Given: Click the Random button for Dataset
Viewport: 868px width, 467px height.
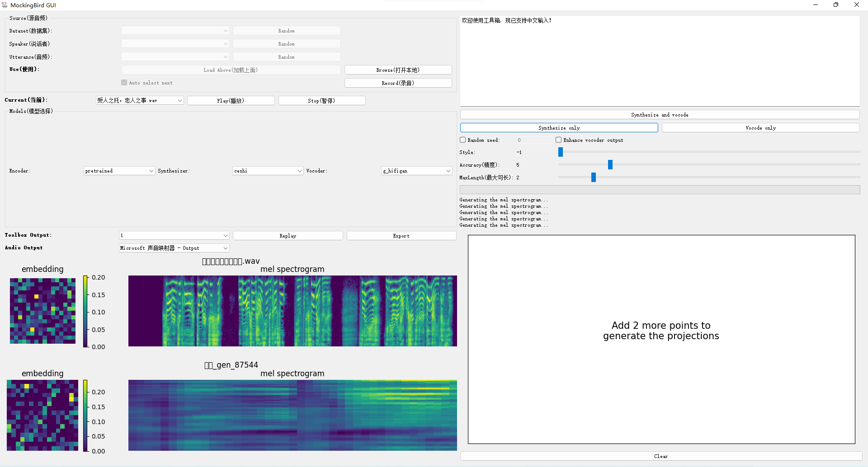Looking at the screenshot, I should click(x=287, y=31).
